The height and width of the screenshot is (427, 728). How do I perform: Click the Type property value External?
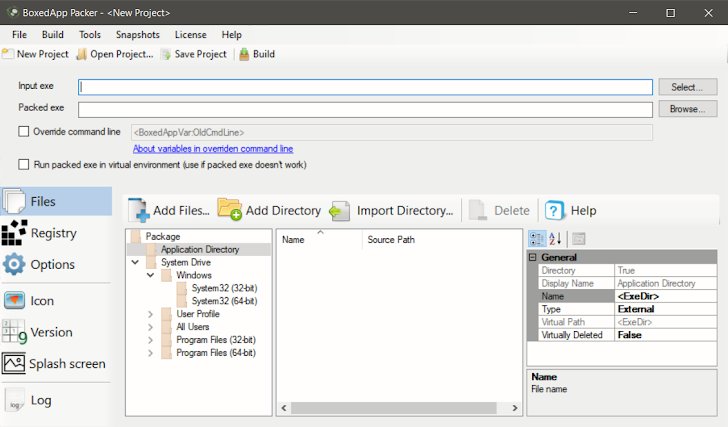click(x=665, y=309)
